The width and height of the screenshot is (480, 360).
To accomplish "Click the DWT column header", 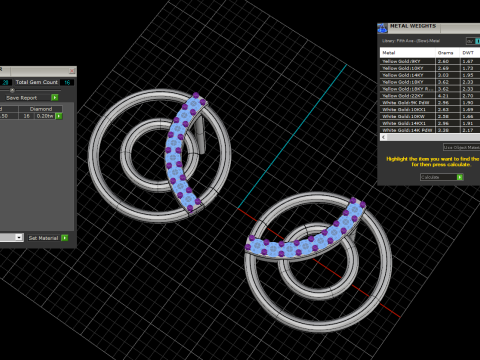I will pos(470,53).
